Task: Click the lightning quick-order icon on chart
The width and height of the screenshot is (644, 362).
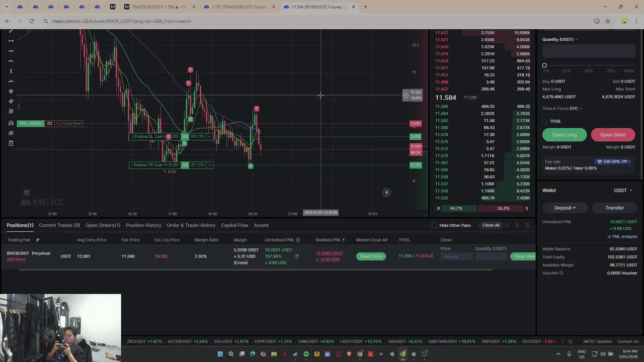Action: [386, 192]
